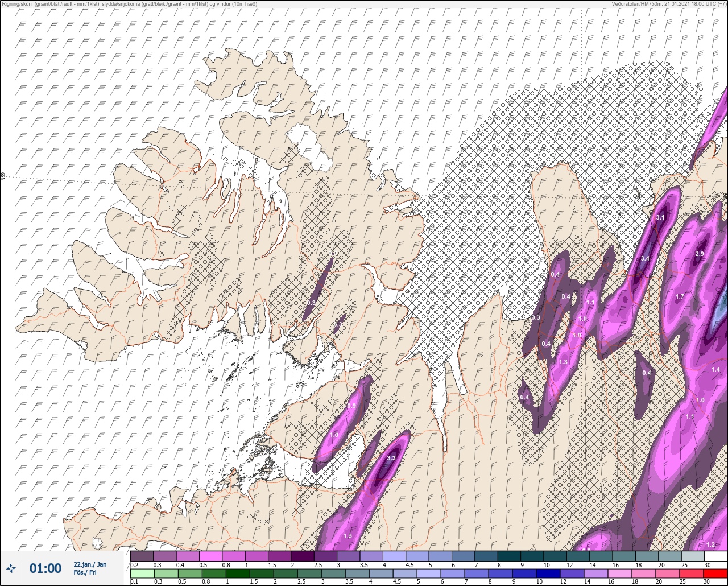Click the 2.9 precipitation value on the map
The width and height of the screenshot is (728, 586).
pyautogui.click(x=700, y=254)
